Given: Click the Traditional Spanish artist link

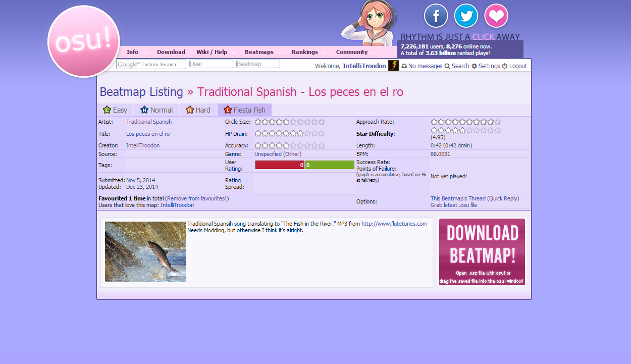Looking at the screenshot, I should click(x=149, y=122).
